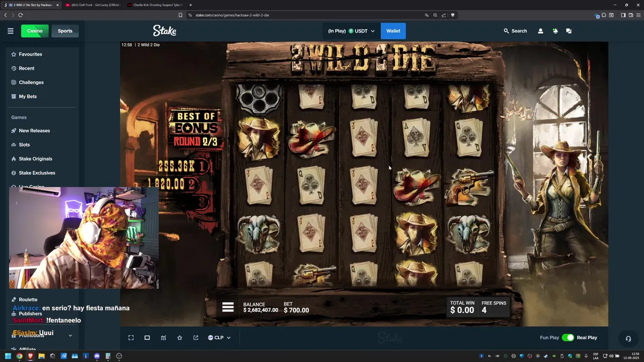Click the Free Spins counter showing 4
Screen dimensions: 644x362
(494, 307)
